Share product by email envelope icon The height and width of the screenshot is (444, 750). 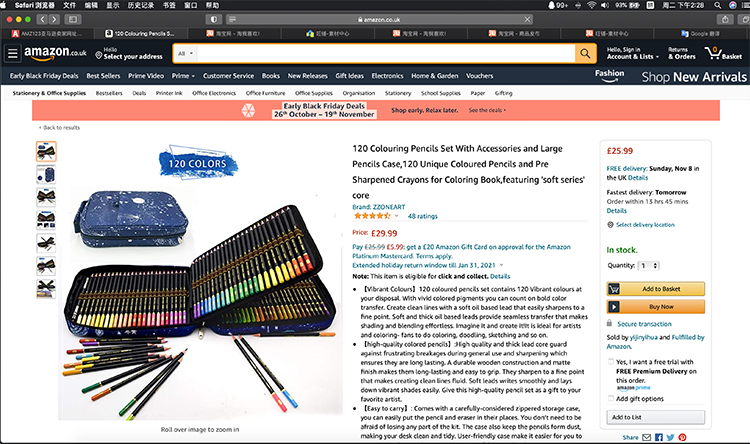(x=646, y=437)
